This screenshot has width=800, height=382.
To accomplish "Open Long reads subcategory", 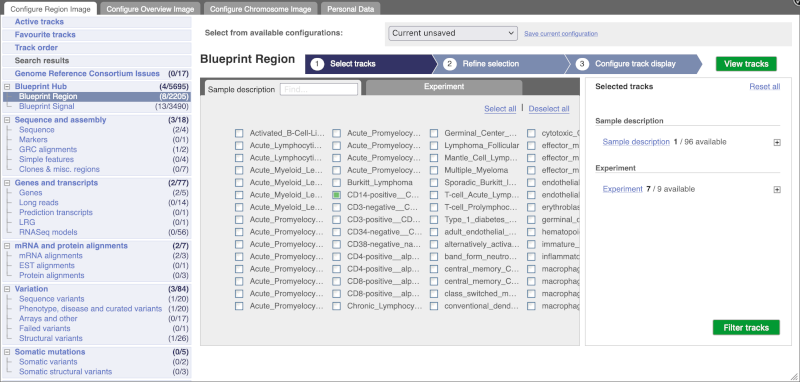I will point(38,202).
